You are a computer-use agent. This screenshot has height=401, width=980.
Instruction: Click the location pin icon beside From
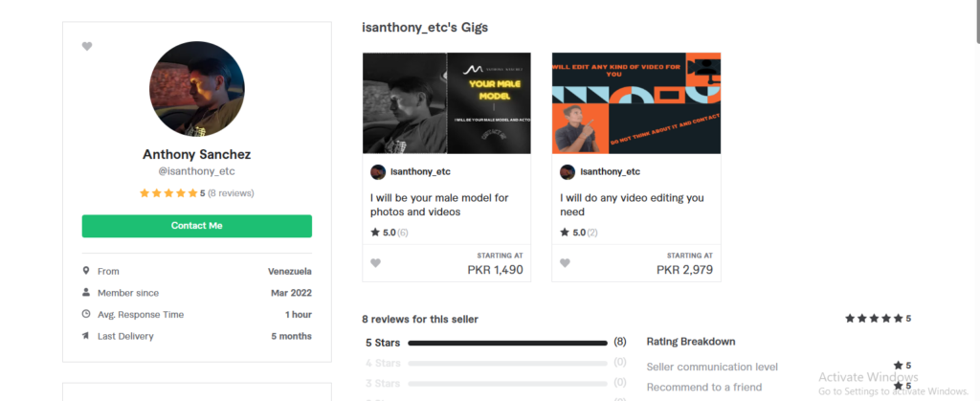(x=86, y=271)
